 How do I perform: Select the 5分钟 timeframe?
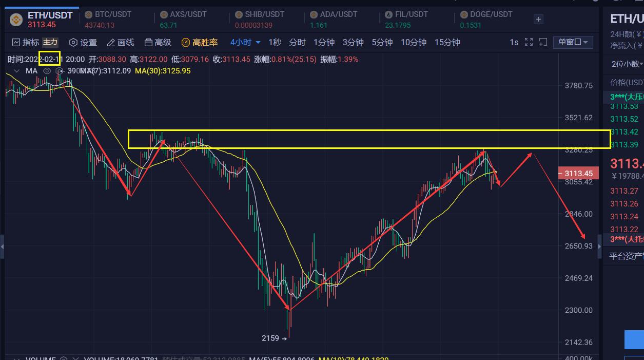point(382,42)
